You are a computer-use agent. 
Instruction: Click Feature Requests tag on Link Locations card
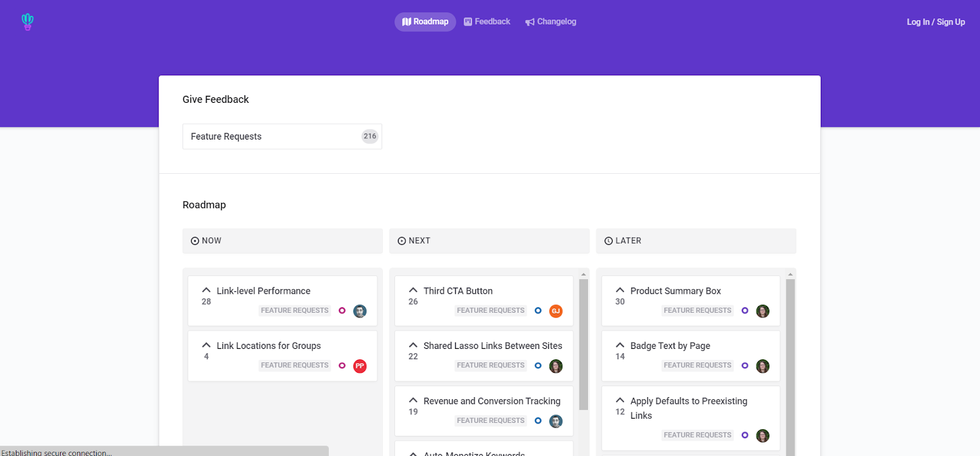[295, 366]
